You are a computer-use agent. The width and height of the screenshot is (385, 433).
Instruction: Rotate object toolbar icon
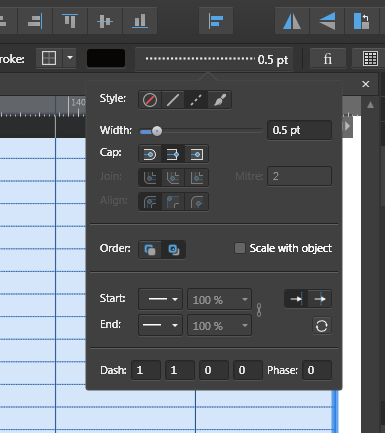362,21
